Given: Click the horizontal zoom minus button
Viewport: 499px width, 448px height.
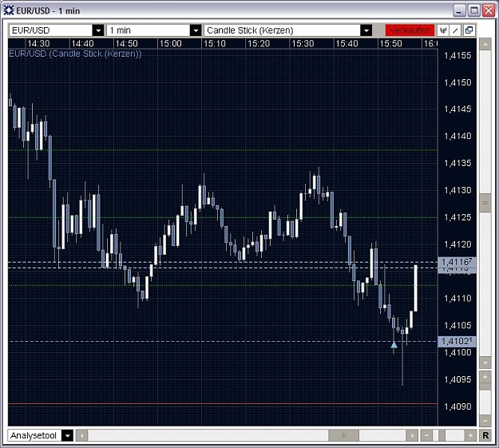Looking at the screenshot, I should point(426,435).
